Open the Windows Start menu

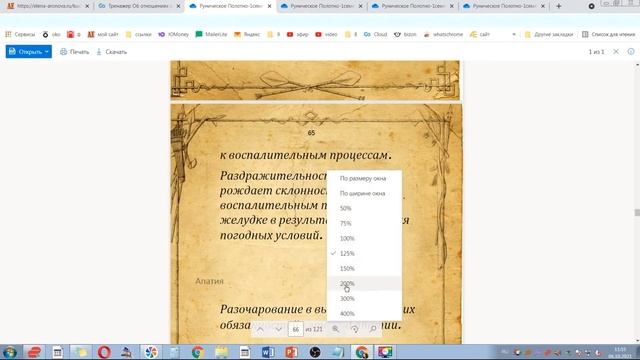tap(10, 352)
